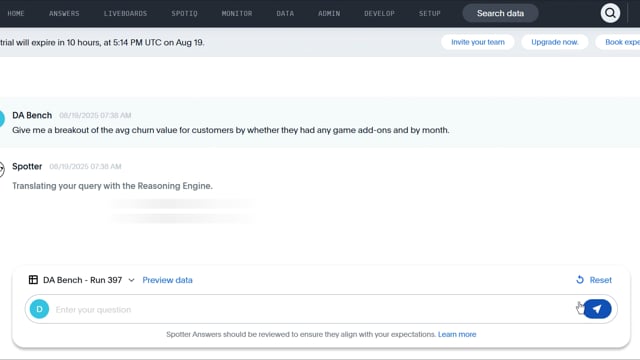640x360 pixels.
Task: Open the Answers tab
Action: pos(64,13)
